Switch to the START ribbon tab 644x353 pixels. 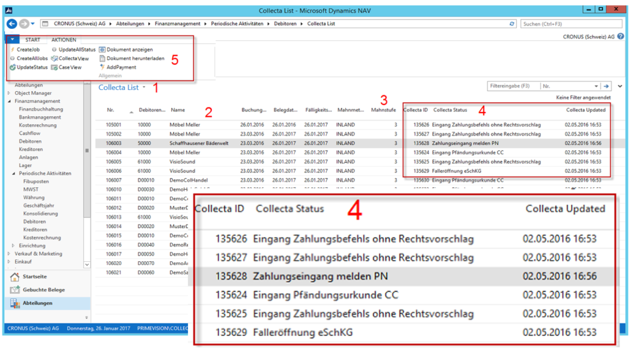coord(33,40)
